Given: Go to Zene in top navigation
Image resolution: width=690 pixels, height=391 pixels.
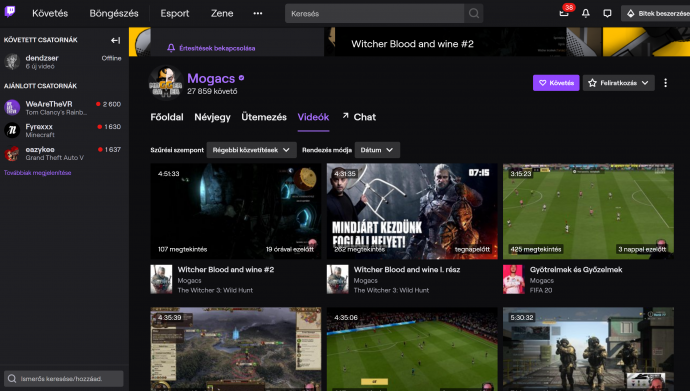Looking at the screenshot, I should pyautogui.click(x=222, y=14).
